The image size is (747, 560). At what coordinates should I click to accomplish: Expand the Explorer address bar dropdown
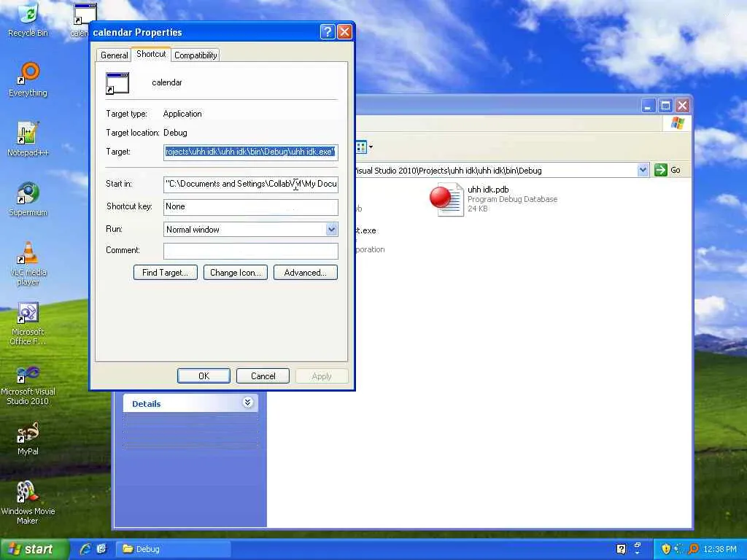(643, 170)
